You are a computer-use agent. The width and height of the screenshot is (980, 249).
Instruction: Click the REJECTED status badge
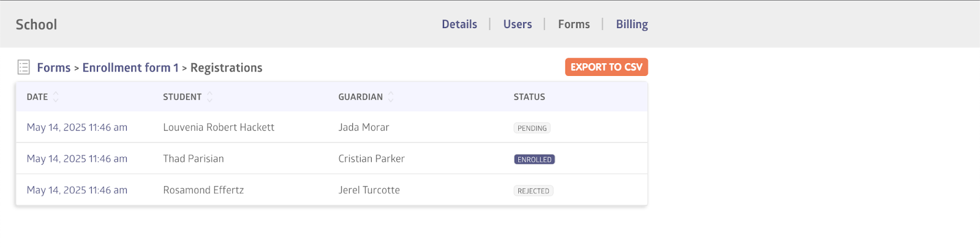click(533, 191)
